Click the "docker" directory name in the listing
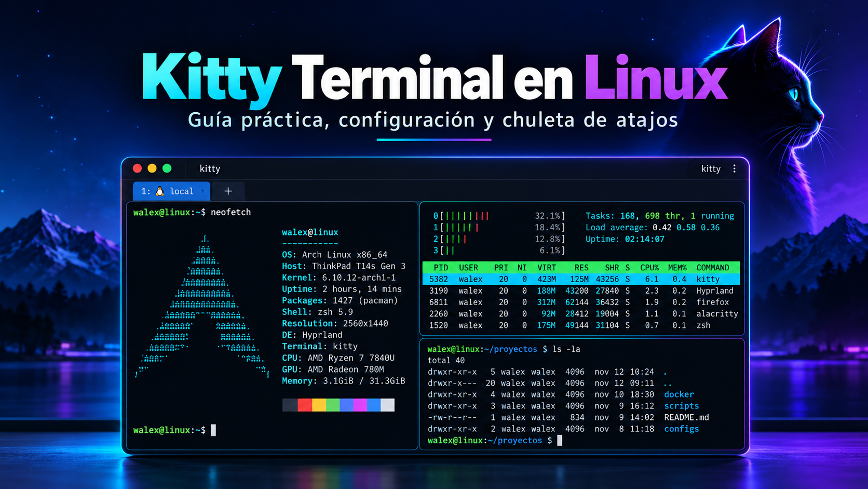The image size is (868, 489). click(679, 394)
